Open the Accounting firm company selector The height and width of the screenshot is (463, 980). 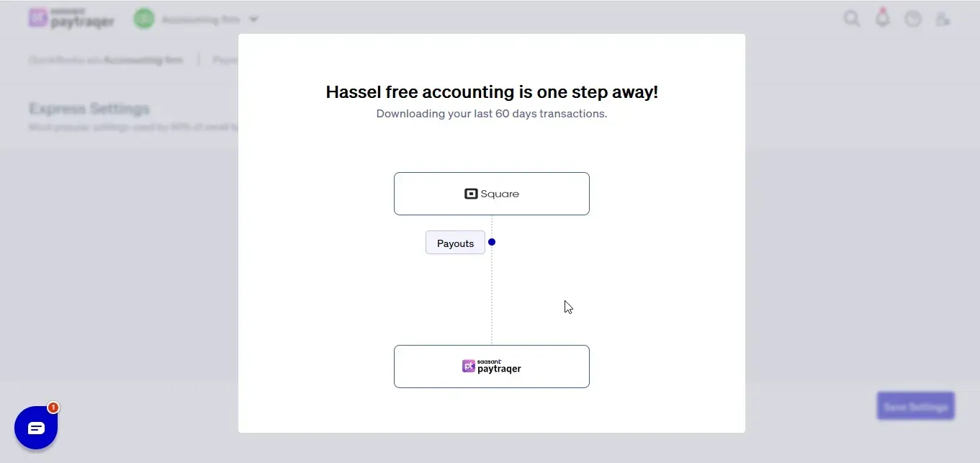(x=196, y=19)
